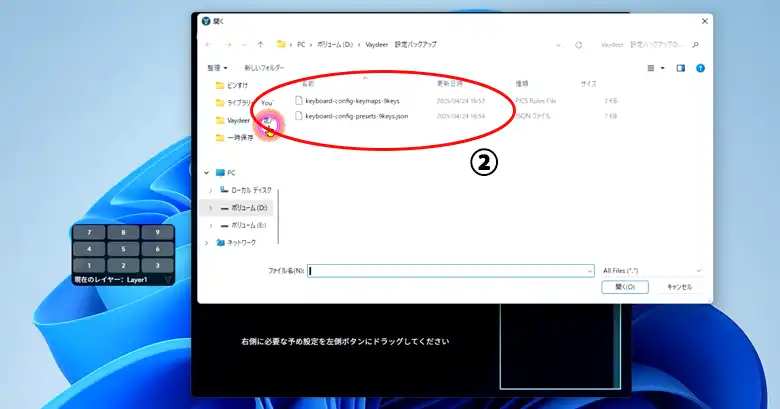The height and width of the screenshot is (409, 780).
Task: Click key 1 on Vaydeer overlay
Action: (x=89, y=265)
